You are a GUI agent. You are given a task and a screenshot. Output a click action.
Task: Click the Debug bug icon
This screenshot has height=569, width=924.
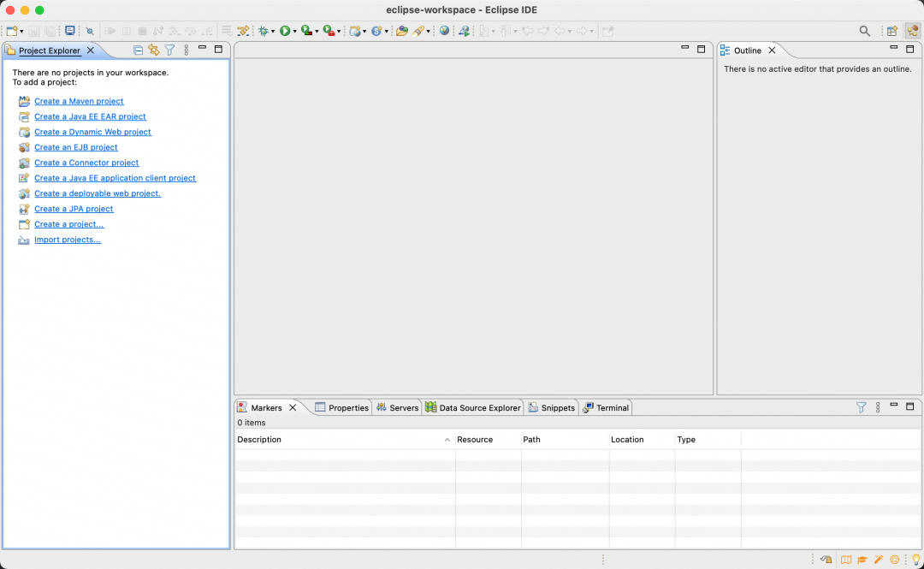click(x=264, y=31)
